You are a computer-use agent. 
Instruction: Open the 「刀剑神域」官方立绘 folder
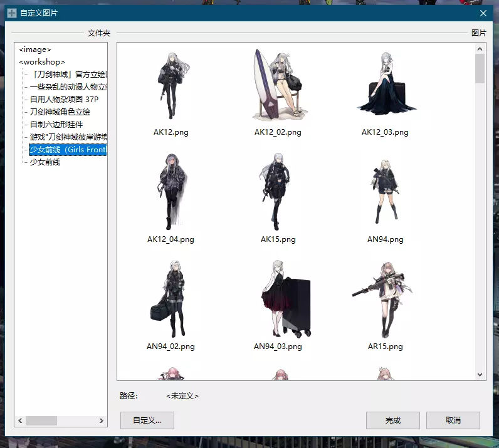pos(68,75)
